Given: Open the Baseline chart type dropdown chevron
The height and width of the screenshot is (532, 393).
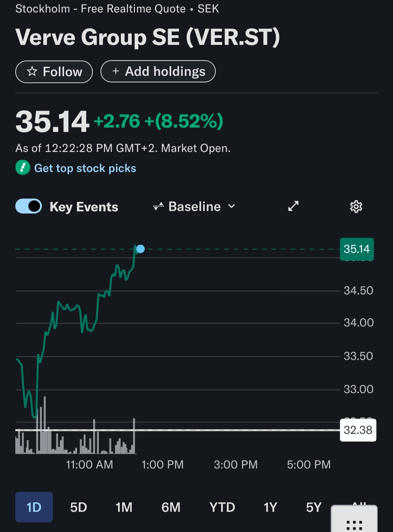Looking at the screenshot, I should (x=231, y=206).
